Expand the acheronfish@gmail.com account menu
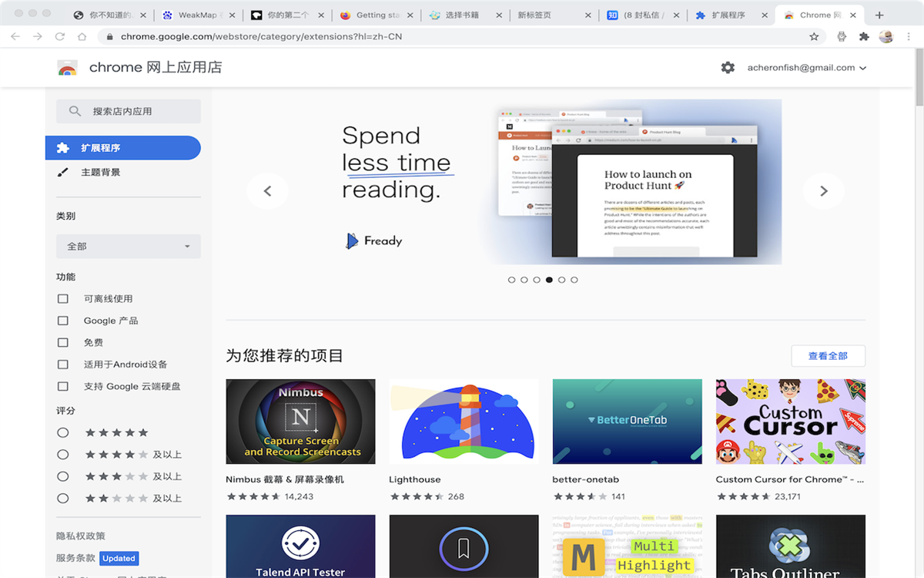 point(807,68)
